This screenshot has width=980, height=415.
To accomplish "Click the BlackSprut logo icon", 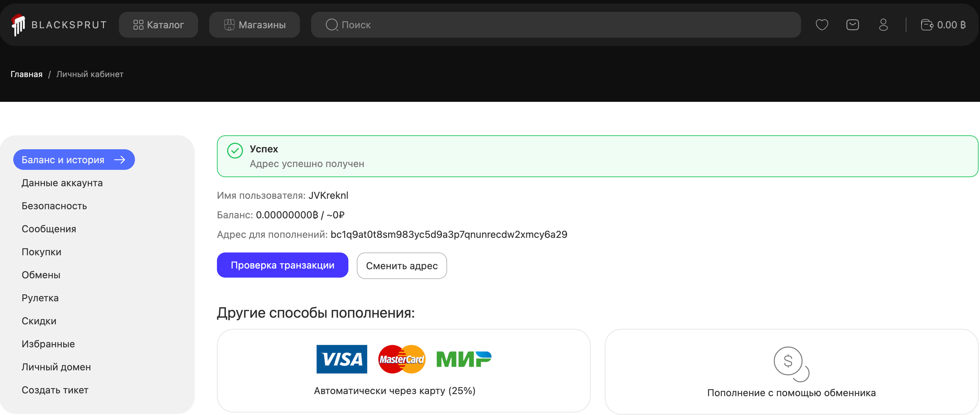I will (x=18, y=25).
